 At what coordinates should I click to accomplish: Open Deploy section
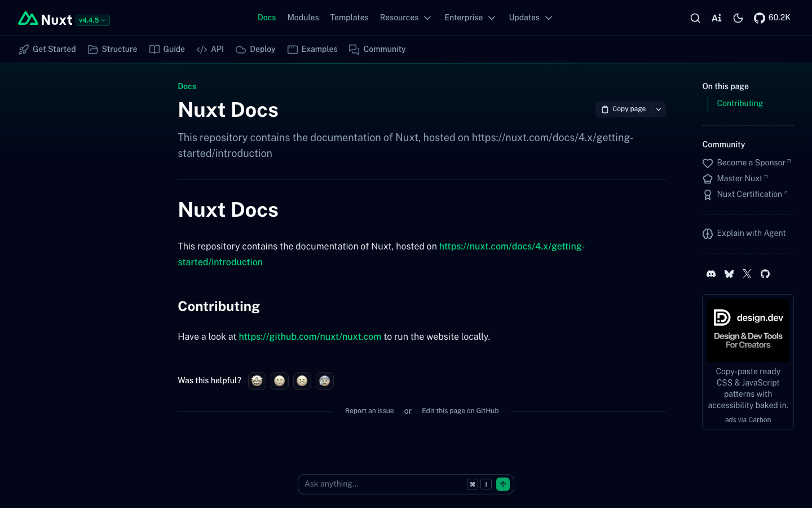pos(255,50)
